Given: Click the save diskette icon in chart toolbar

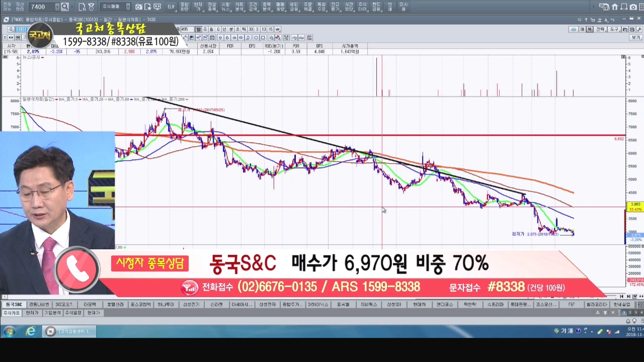Looking at the screenshot, I should click(x=632, y=29).
